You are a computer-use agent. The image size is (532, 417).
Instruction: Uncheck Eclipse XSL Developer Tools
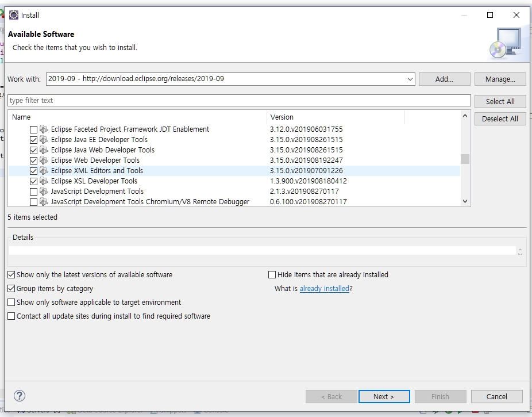[33, 181]
